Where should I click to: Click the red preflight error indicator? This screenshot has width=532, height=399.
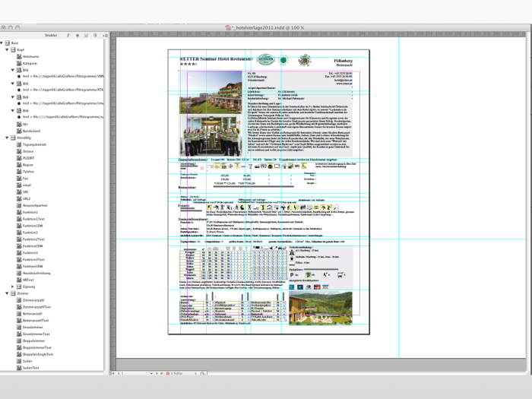point(168,373)
